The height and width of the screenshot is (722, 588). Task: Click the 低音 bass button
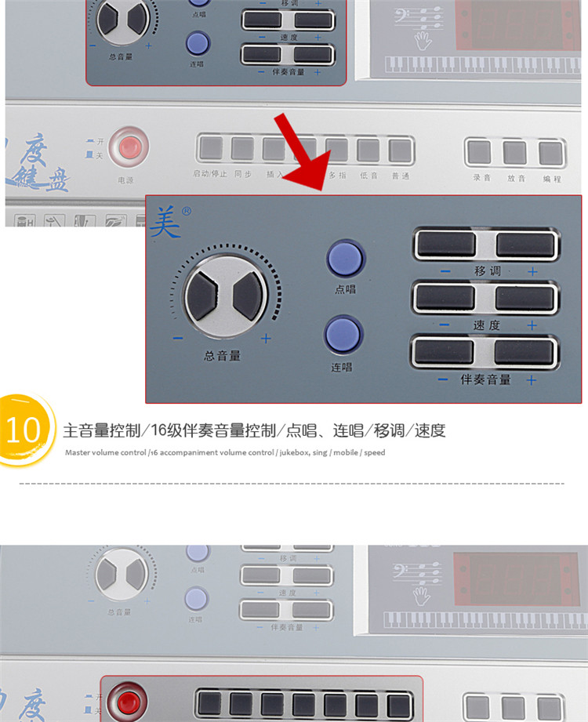tap(368, 150)
